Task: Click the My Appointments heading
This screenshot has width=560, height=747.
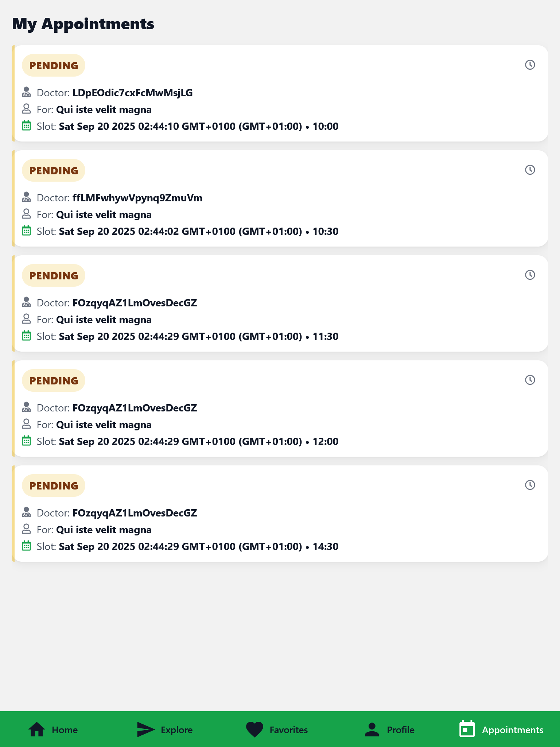Action: pos(83,24)
